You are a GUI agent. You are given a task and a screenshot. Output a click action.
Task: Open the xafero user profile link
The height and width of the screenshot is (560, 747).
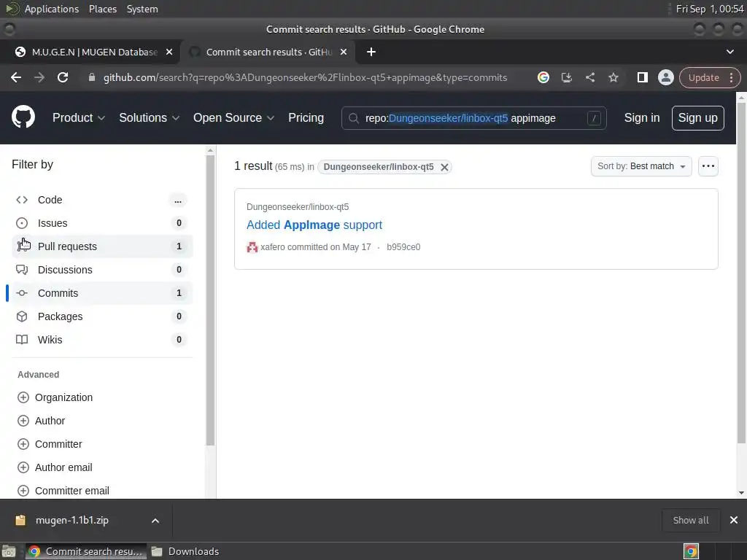(273, 247)
